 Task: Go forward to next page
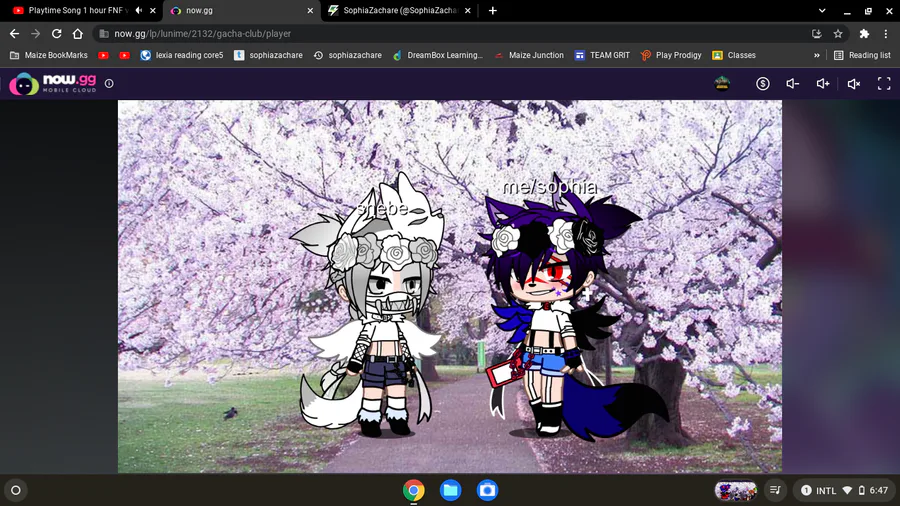coord(36,34)
